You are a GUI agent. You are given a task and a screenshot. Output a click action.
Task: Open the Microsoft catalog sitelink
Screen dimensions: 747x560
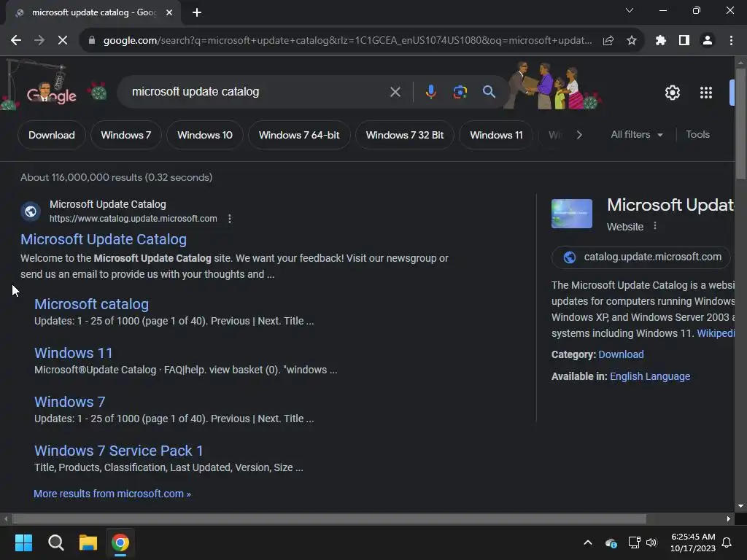tap(91, 304)
